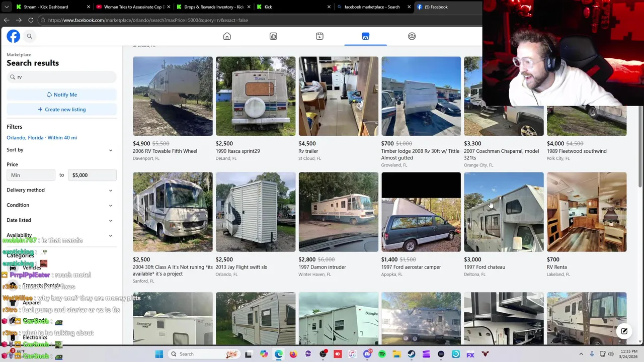Open the RV Renta kitchen interior photo
The image size is (644, 362).
coord(587,212)
